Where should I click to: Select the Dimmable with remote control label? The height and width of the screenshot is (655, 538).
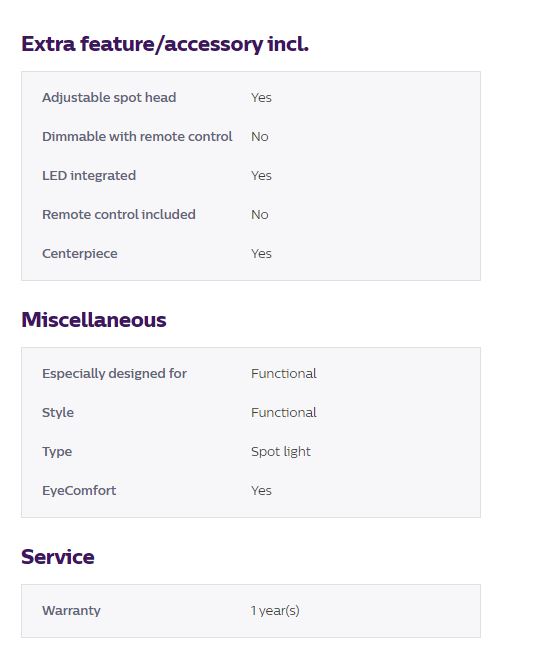coord(137,137)
